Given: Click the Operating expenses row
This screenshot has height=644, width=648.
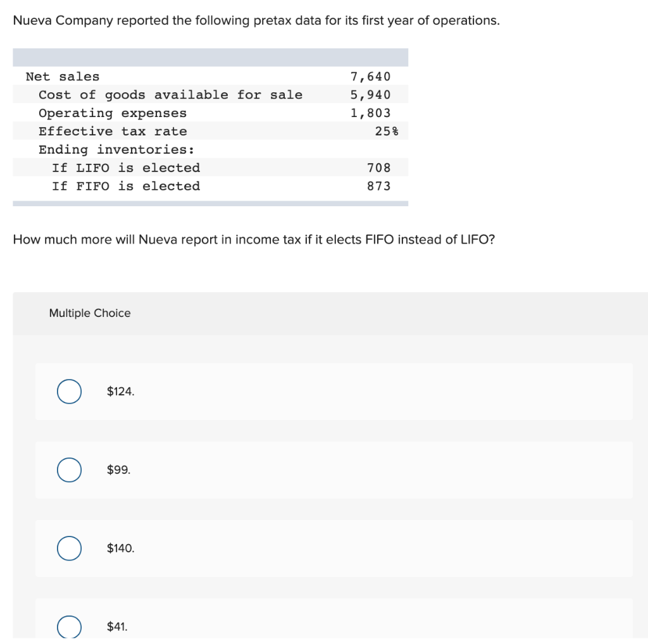Looking at the screenshot, I should pyautogui.click(x=113, y=113).
